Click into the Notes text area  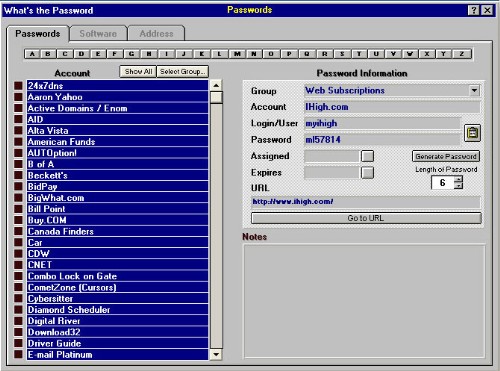364,302
